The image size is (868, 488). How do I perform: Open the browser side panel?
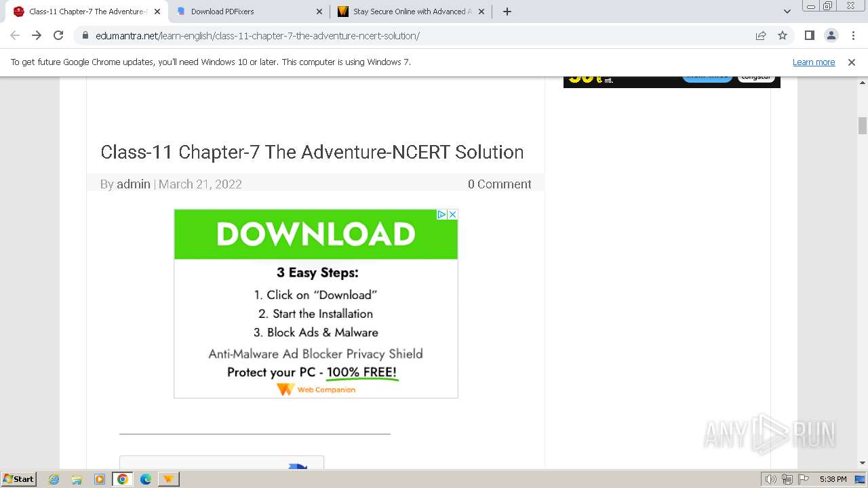(809, 35)
